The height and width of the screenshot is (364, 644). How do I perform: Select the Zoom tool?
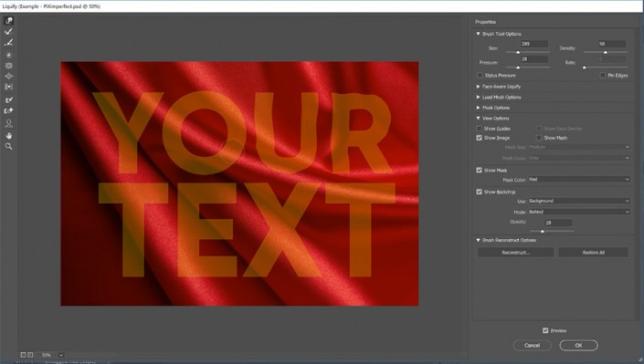(8, 146)
